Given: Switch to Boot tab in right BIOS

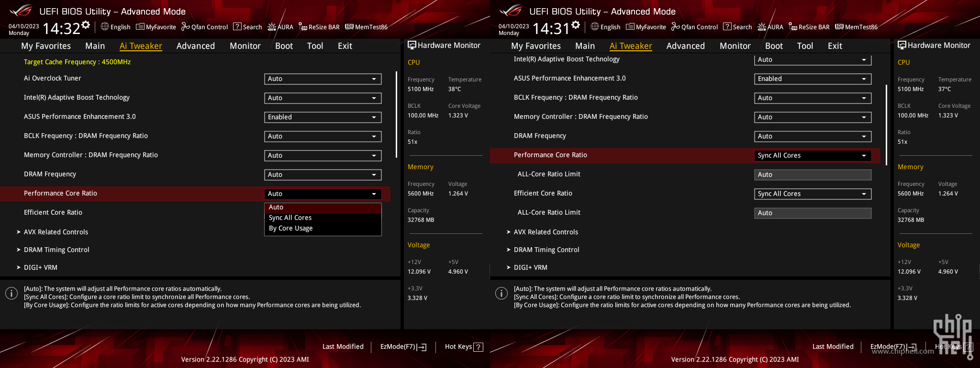Looking at the screenshot, I should tap(774, 46).
